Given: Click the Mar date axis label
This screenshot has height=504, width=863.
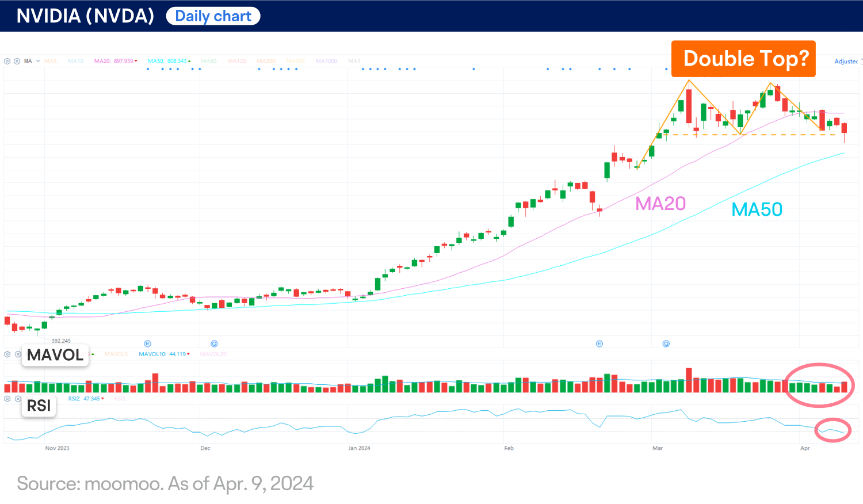Looking at the screenshot, I should click(658, 448).
